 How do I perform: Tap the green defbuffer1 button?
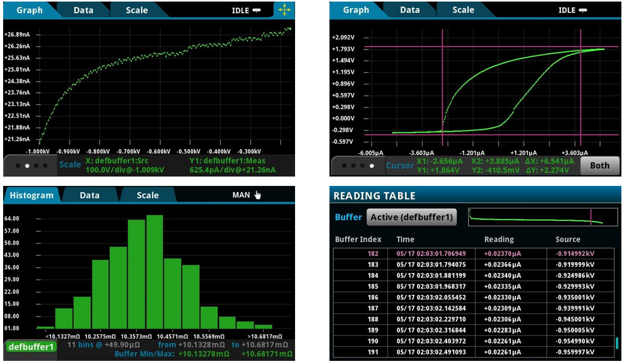click(31, 347)
